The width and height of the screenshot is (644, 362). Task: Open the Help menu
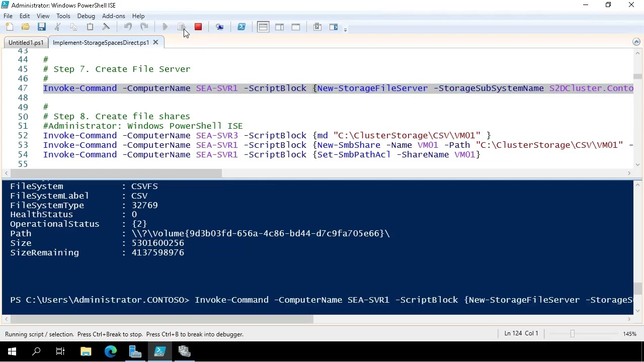pos(138,16)
